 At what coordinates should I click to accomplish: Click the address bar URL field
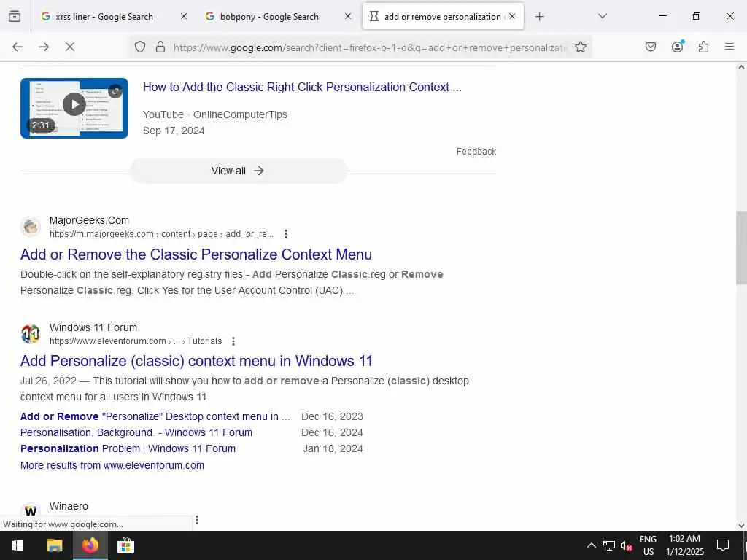click(x=370, y=47)
